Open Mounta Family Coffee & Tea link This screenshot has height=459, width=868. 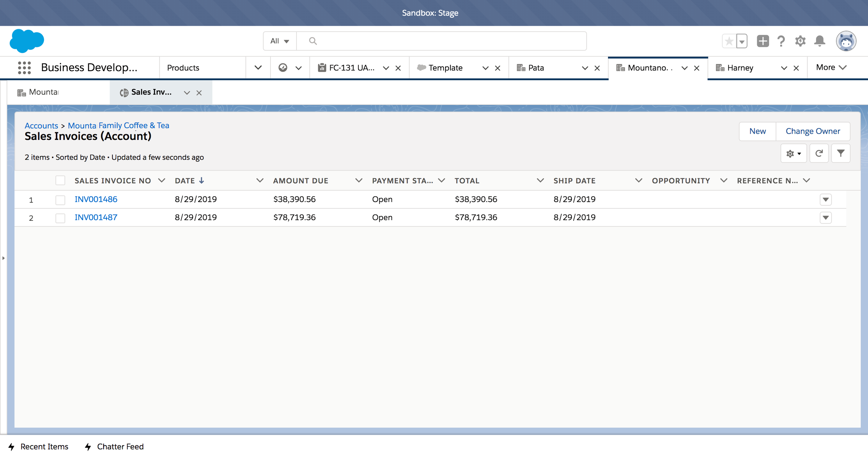[118, 126]
